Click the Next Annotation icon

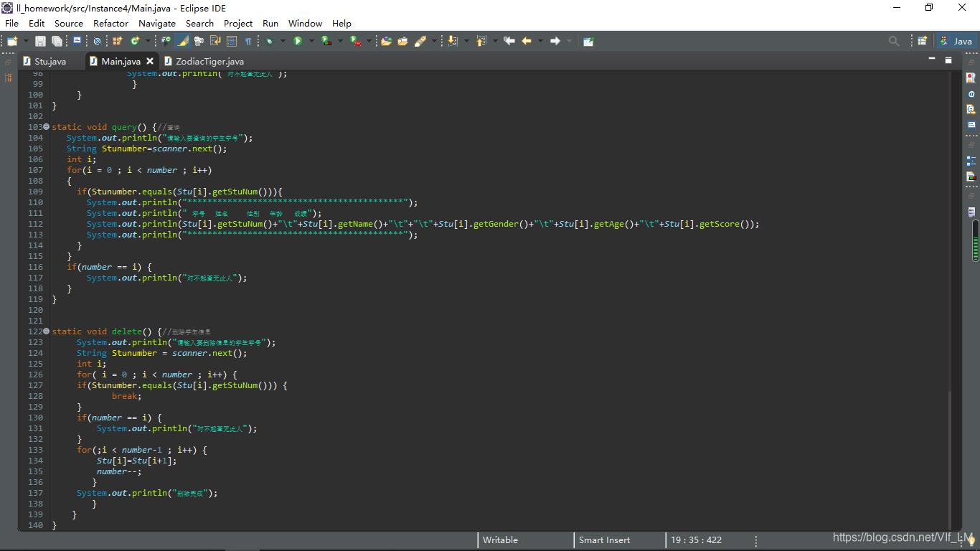[453, 41]
